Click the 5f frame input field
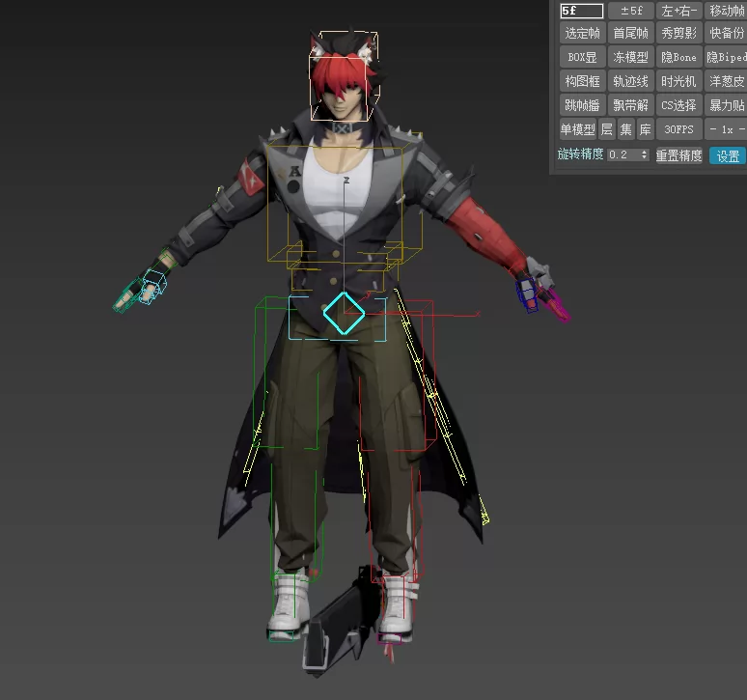 [581, 11]
